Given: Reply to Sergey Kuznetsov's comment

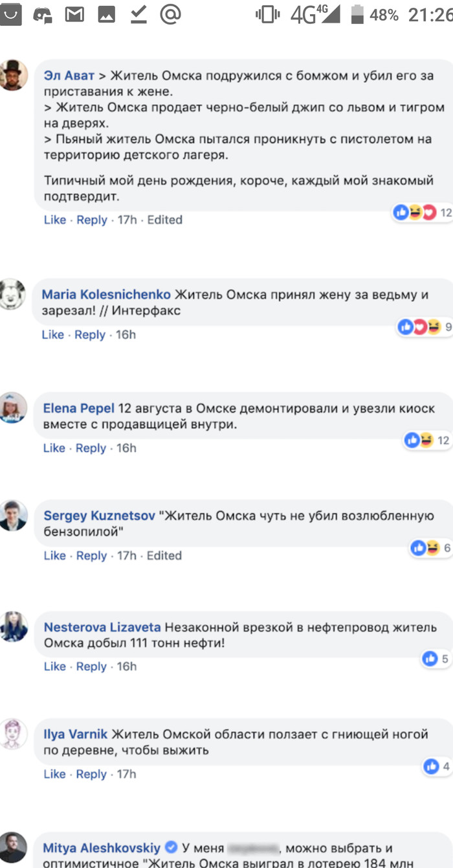Looking at the screenshot, I should coord(91,556).
